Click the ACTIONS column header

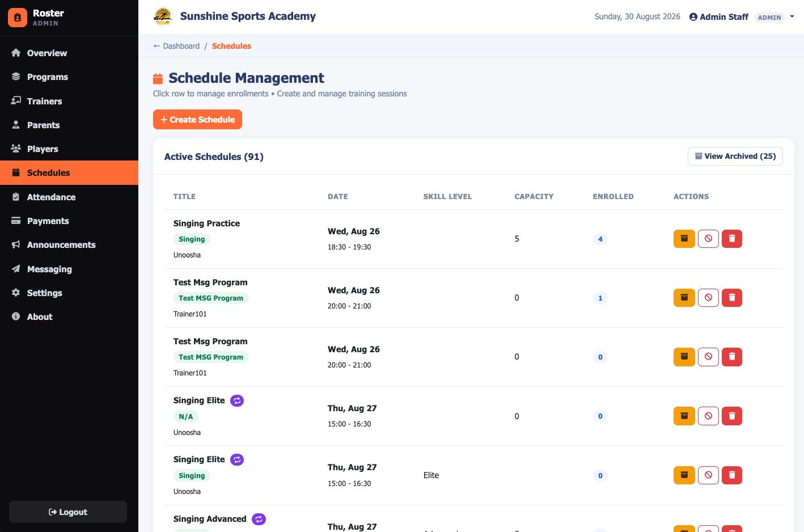click(x=691, y=196)
